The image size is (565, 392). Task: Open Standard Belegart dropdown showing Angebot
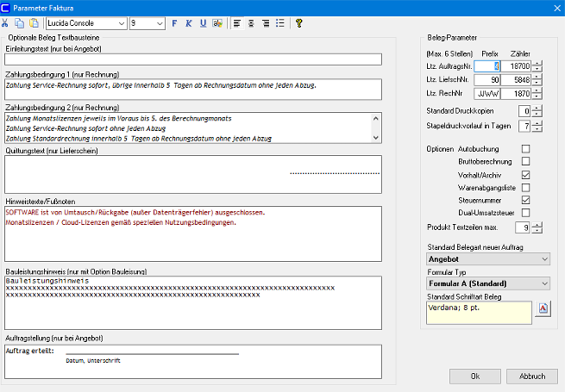[x=488, y=259]
